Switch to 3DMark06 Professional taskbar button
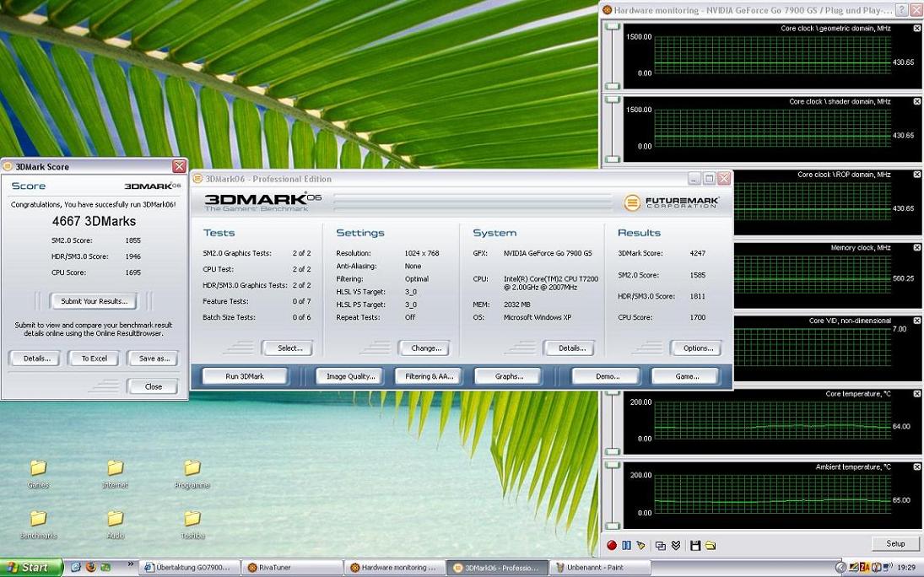 (x=496, y=568)
